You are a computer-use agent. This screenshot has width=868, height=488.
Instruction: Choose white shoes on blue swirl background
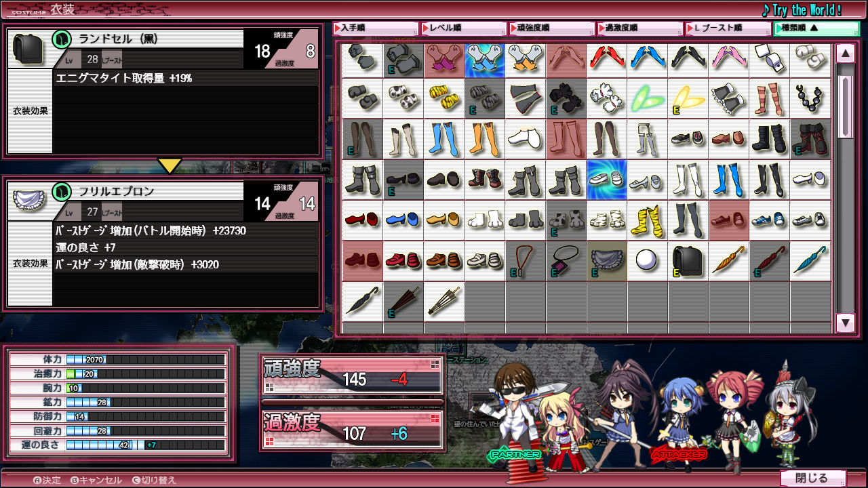(607, 180)
